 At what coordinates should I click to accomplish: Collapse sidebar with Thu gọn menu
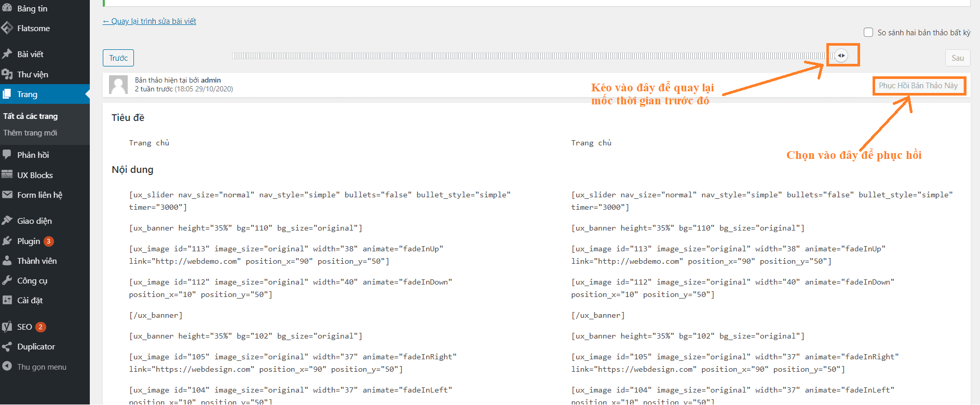[x=42, y=367]
